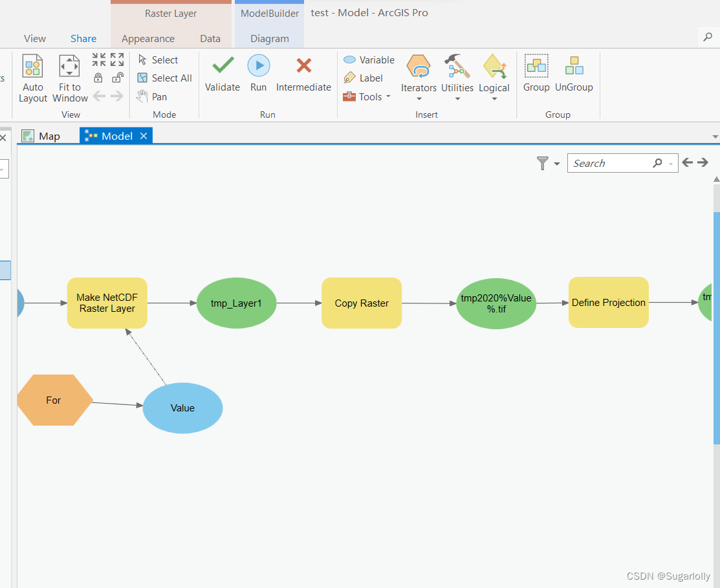Switch to the Map view tab
This screenshot has width=720, height=588.
pos(41,136)
